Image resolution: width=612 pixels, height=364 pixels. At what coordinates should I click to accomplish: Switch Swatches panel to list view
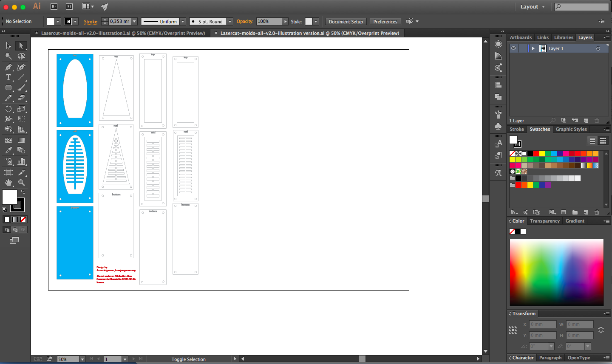[x=592, y=141]
